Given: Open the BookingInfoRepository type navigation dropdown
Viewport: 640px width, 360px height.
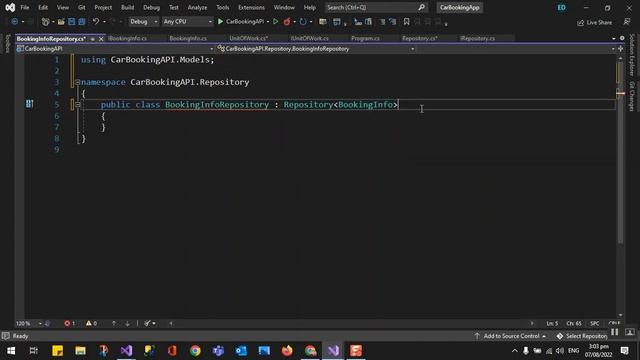Looking at the screenshot, I should tap(316, 49).
